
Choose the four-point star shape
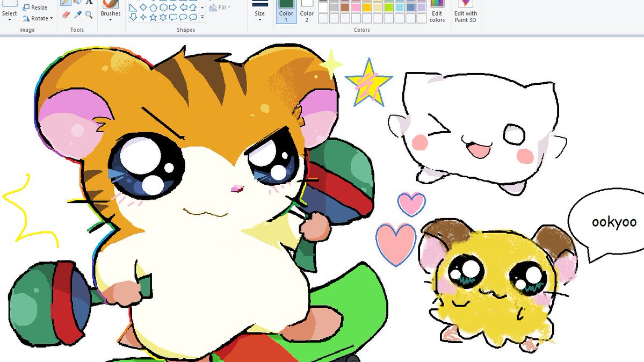pos(143,17)
